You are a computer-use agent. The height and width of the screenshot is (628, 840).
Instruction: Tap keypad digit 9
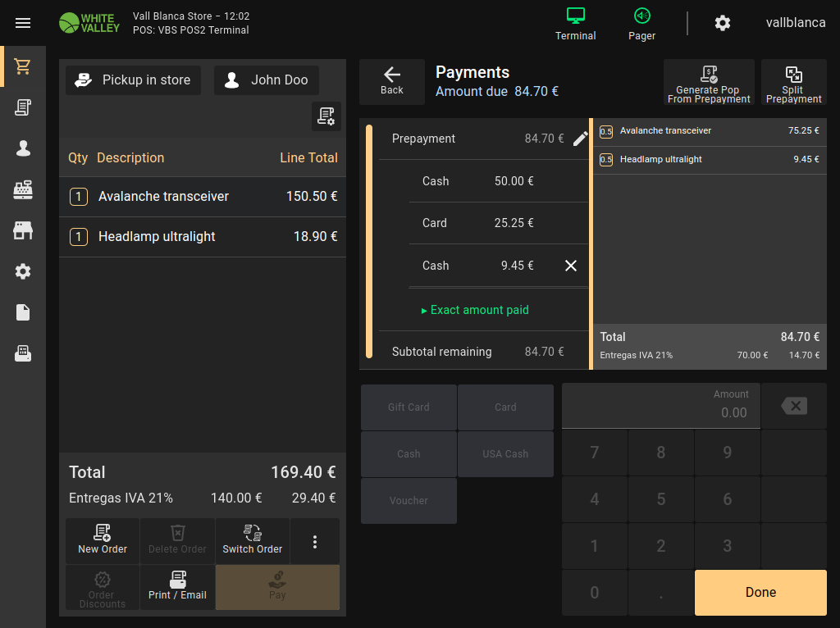(x=728, y=453)
